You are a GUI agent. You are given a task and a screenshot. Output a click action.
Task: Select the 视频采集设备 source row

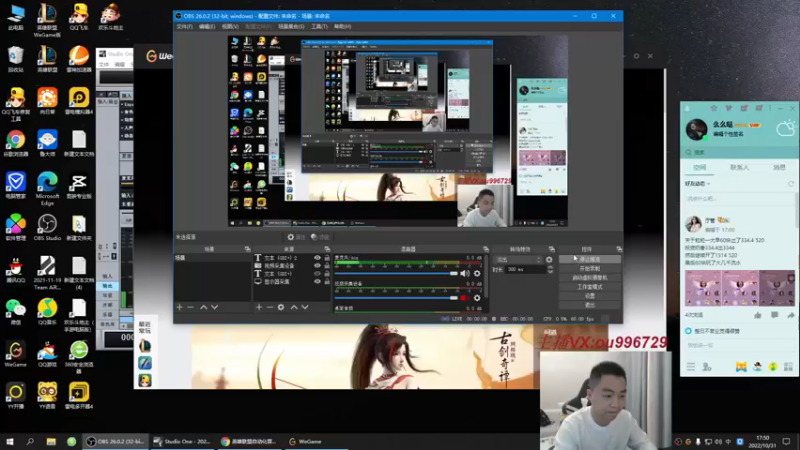[x=292, y=266]
